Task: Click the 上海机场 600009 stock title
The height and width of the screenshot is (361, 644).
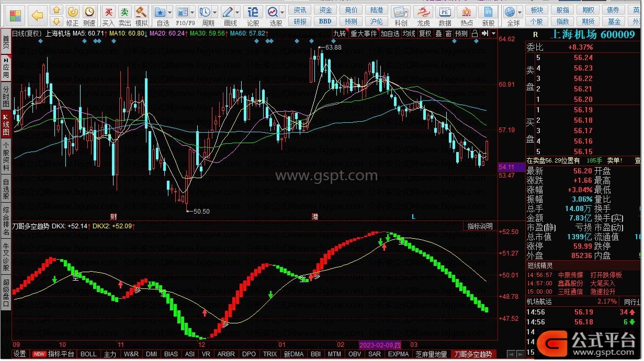Action: (x=593, y=34)
